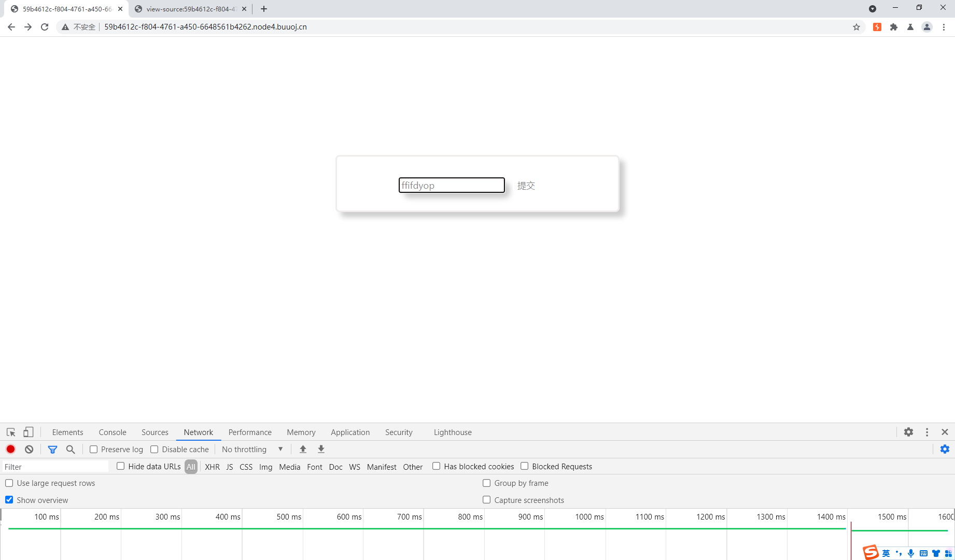
Task: Filter requests by Img
Action: (x=266, y=467)
